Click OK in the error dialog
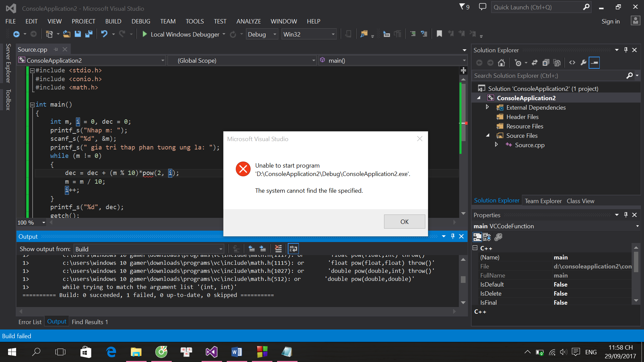This screenshot has width=644, height=362. click(404, 222)
